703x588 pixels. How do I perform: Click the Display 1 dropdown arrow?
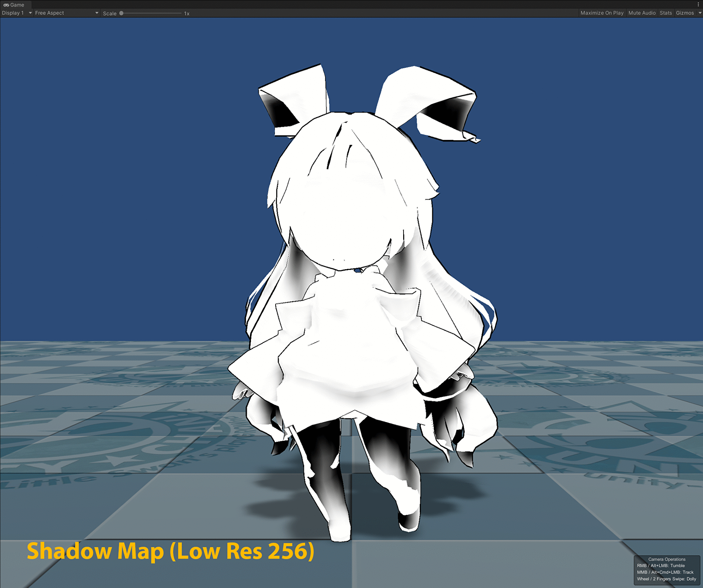[30, 13]
